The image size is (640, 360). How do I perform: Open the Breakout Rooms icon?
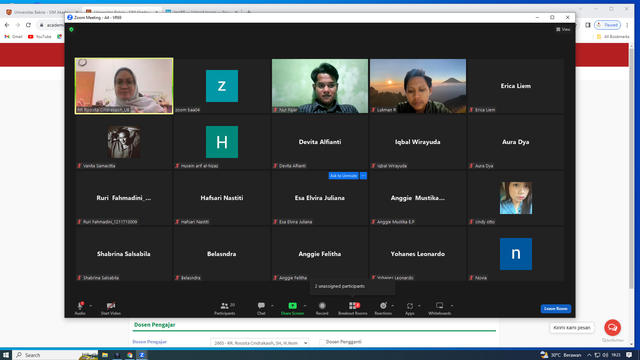coord(353,306)
